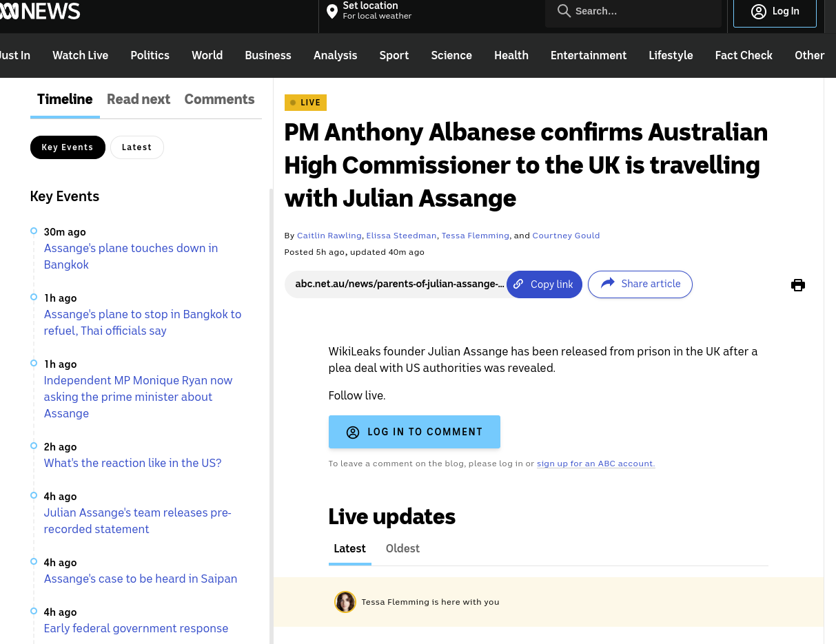Image resolution: width=836 pixels, height=644 pixels.
Task: Sort live updates by Oldest
Action: tap(402, 549)
